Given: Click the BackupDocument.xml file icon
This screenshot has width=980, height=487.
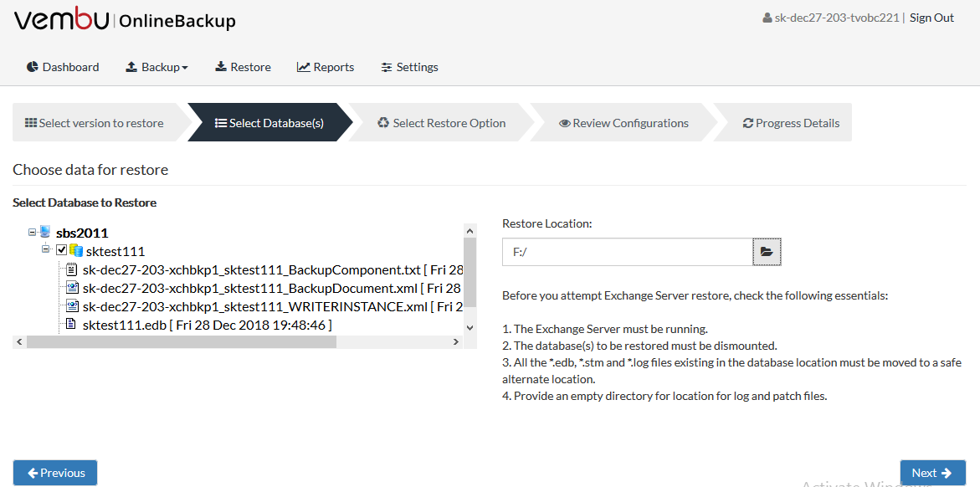Looking at the screenshot, I should point(72,288).
